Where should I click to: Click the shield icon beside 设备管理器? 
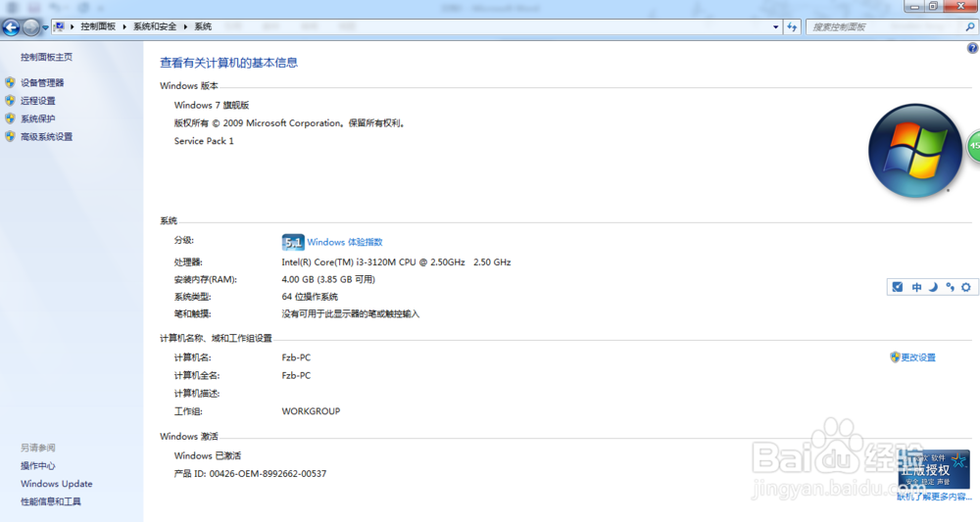tap(10, 82)
